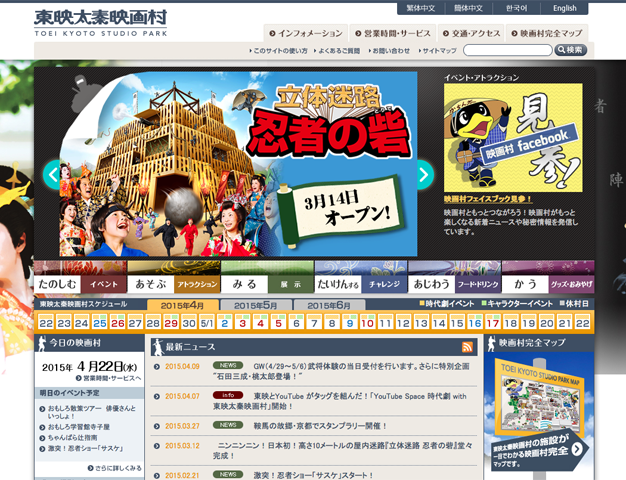Switch language to 簡体中文
Viewport: 626px width, 480px height.
click(x=468, y=8)
